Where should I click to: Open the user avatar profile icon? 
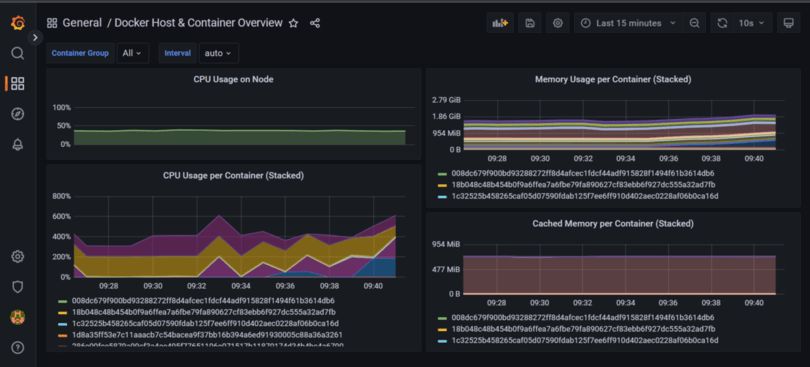coord(18,317)
